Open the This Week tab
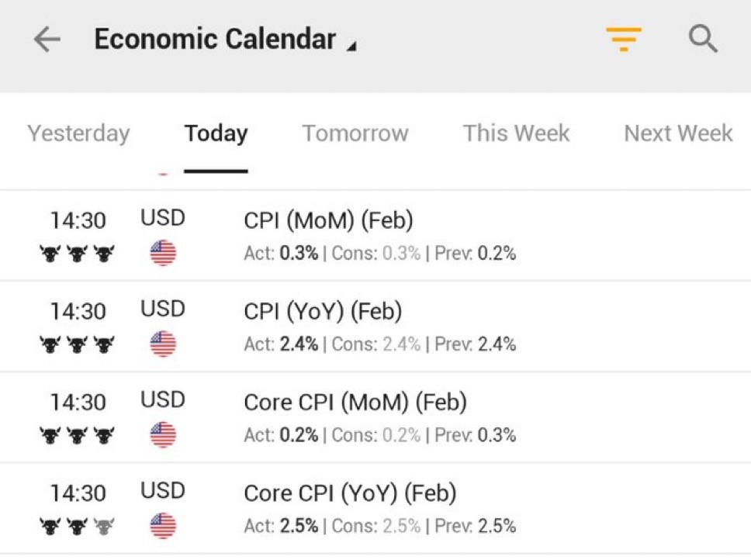The width and height of the screenshot is (751, 560). 516,133
